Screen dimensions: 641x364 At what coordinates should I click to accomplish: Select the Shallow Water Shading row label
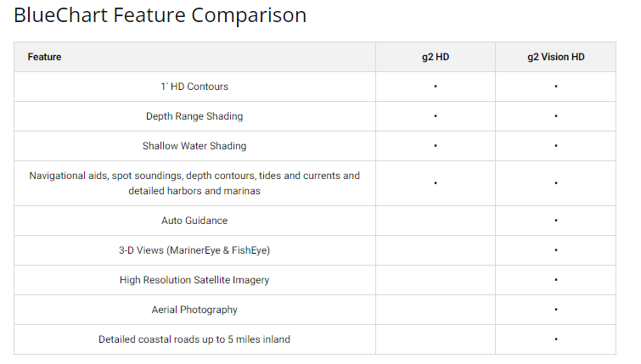tap(194, 146)
